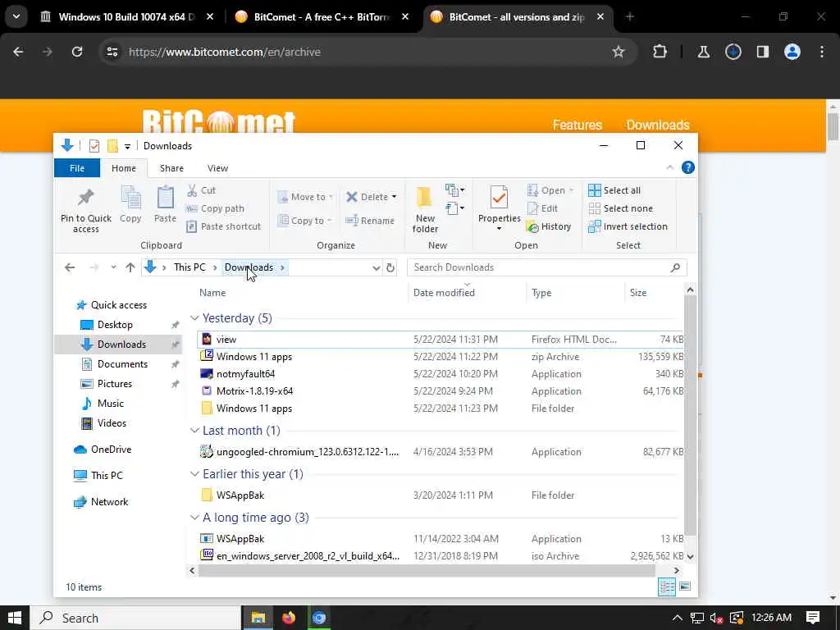The width and height of the screenshot is (840, 630).
Task: Open recent locations dropdown arrow
Action: point(113,267)
